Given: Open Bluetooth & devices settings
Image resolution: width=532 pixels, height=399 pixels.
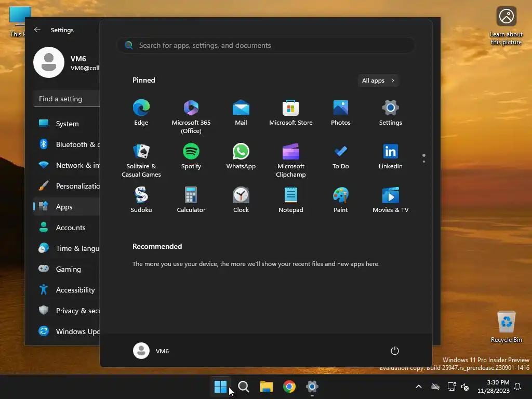Looking at the screenshot, I should tap(67, 144).
